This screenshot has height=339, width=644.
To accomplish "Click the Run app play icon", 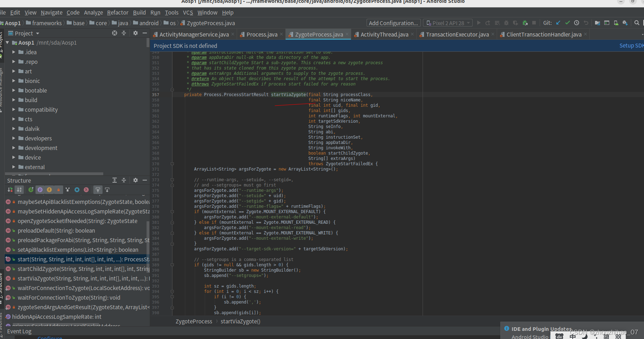I will click(x=479, y=23).
